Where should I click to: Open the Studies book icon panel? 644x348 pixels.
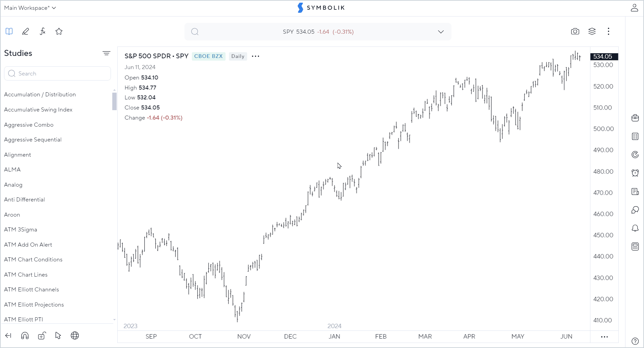click(x=9, y=31)
